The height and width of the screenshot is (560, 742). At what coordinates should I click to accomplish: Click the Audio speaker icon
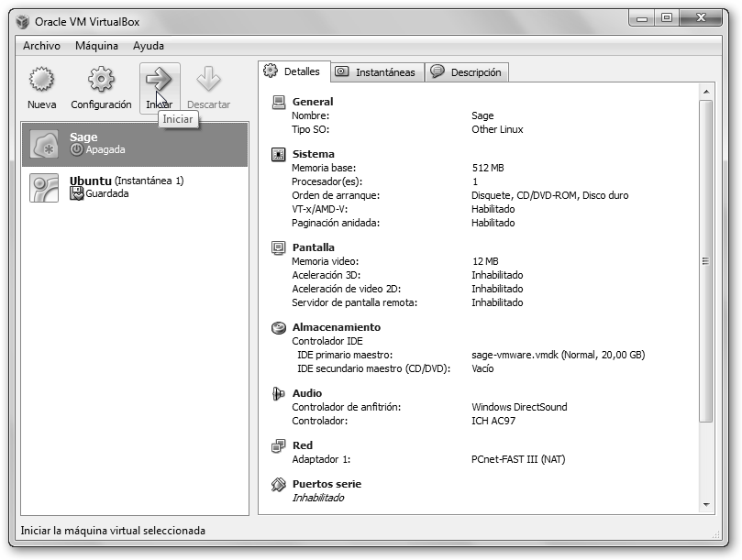click(x=279, y=393)
